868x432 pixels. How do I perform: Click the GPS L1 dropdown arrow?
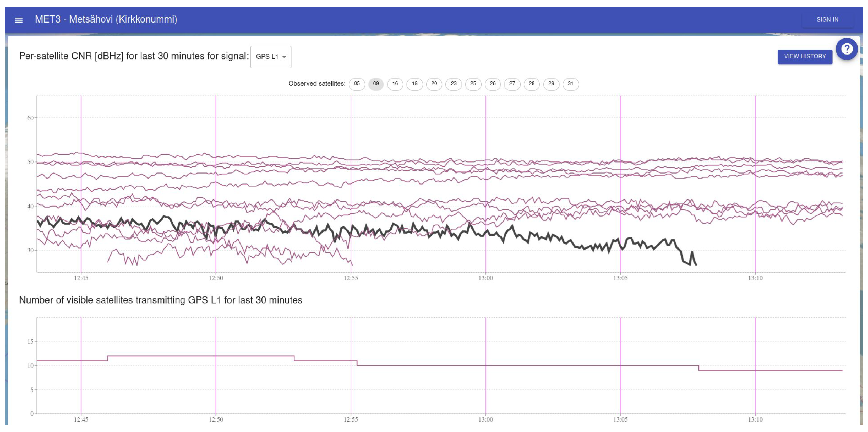284,57
